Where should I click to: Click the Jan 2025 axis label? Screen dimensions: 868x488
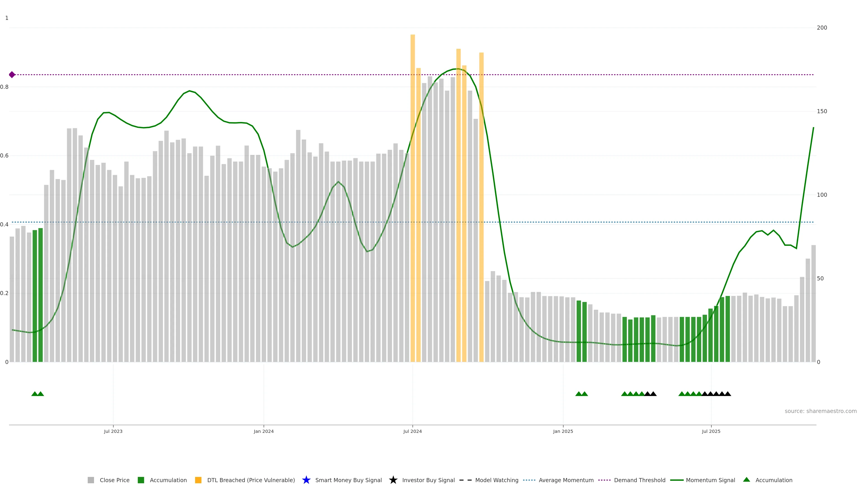click(x=563, y=431)
